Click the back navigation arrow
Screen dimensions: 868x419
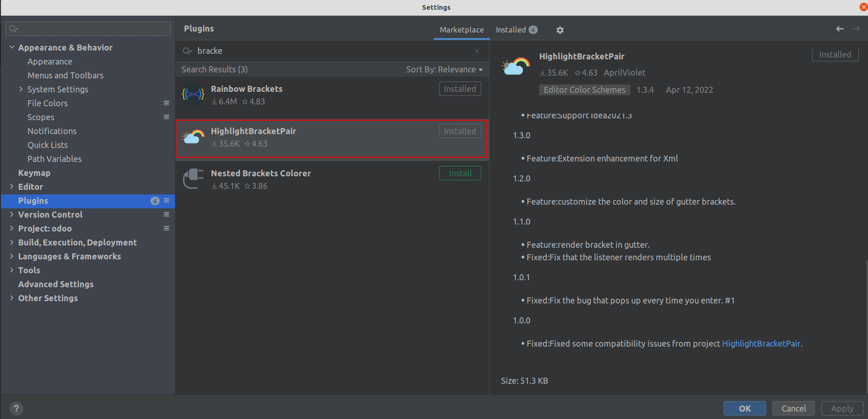point(839,29)
